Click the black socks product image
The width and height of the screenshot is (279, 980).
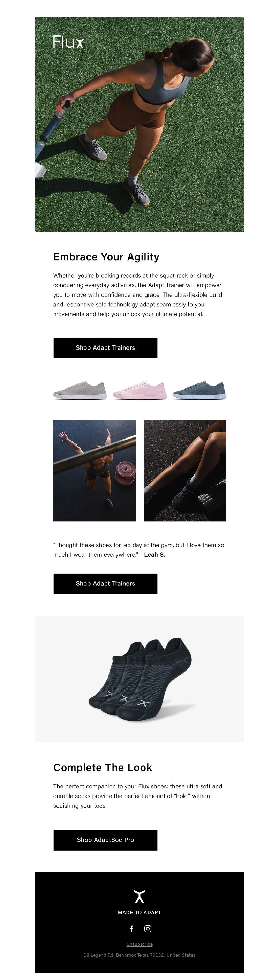point(139,679)
